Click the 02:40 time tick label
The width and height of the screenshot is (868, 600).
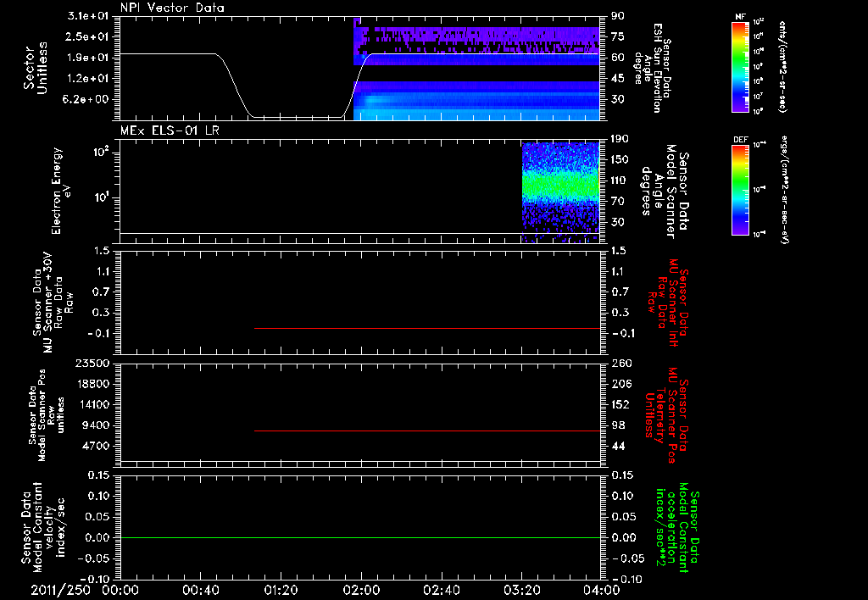pyautogui.click(x=441, y=590)
